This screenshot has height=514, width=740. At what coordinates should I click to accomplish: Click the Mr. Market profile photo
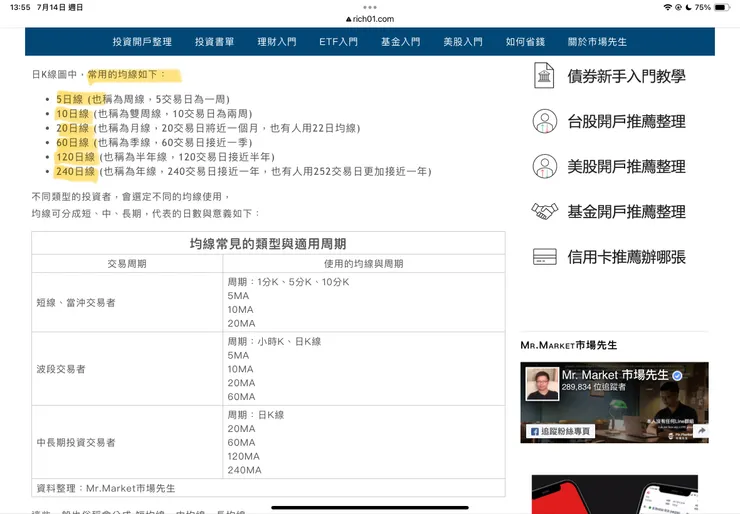pyautogui.click(x=542, y=384)
